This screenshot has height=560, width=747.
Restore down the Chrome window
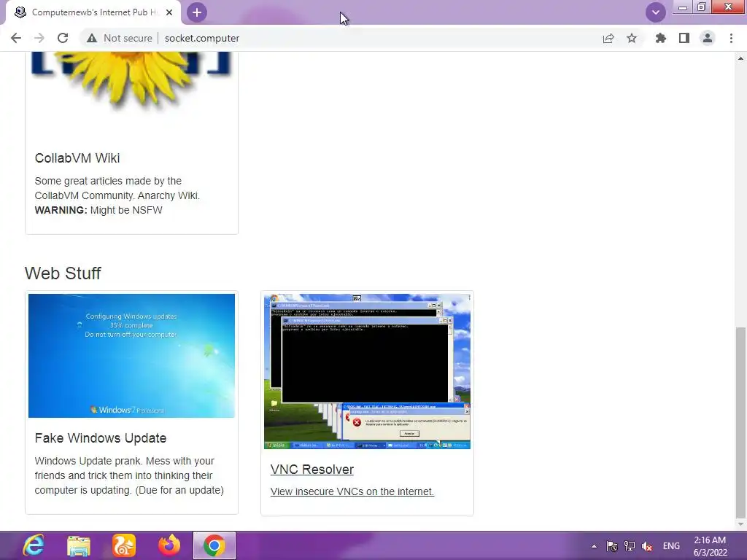point(702,7)
